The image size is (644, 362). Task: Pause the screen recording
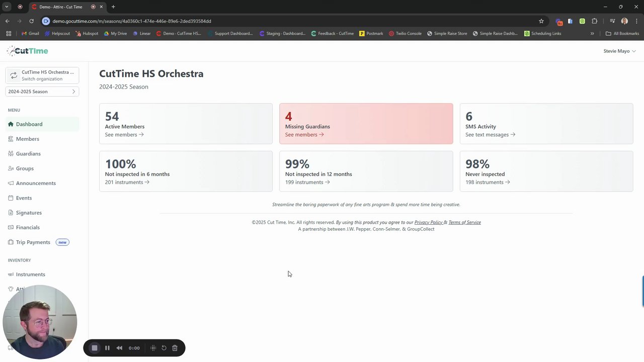(x=107, y=348)
